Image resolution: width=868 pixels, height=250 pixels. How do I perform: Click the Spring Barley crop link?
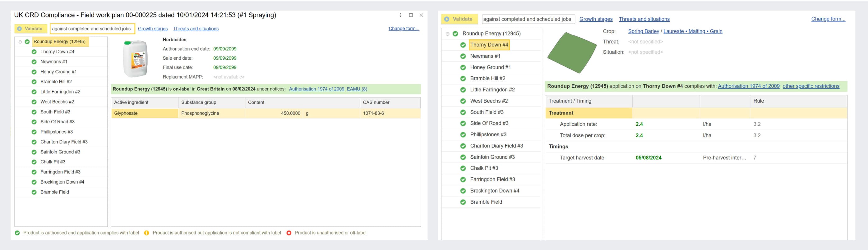click(643, 31)
